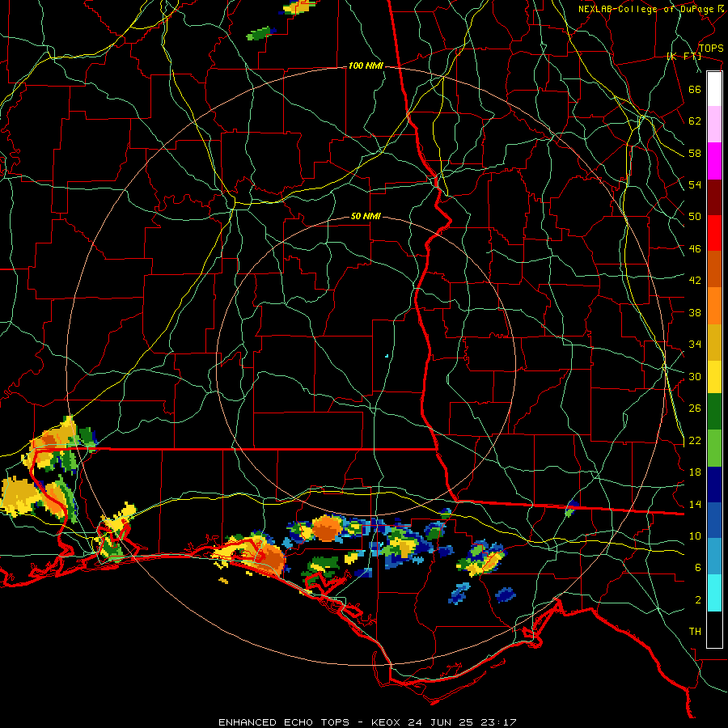
Task: Select the light pink swatch beside 62
Action: [x=714, y=125]
